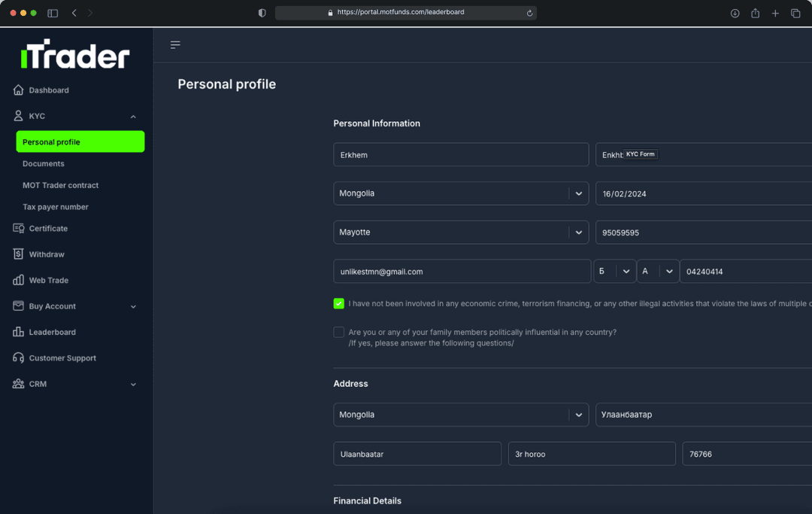Click the Dashboard home icon
The image size is (812, 514).
coord(19,90)
